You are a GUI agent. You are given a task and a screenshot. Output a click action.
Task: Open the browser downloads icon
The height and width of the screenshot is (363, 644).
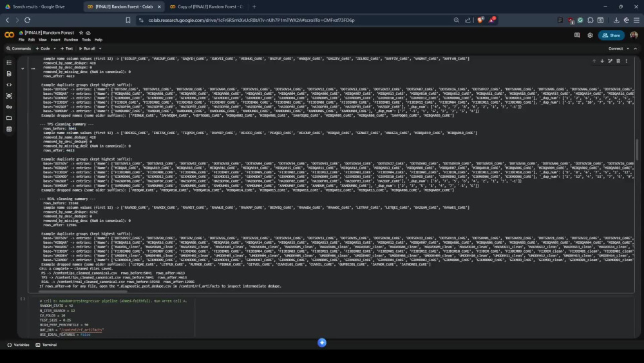[616, 20]
